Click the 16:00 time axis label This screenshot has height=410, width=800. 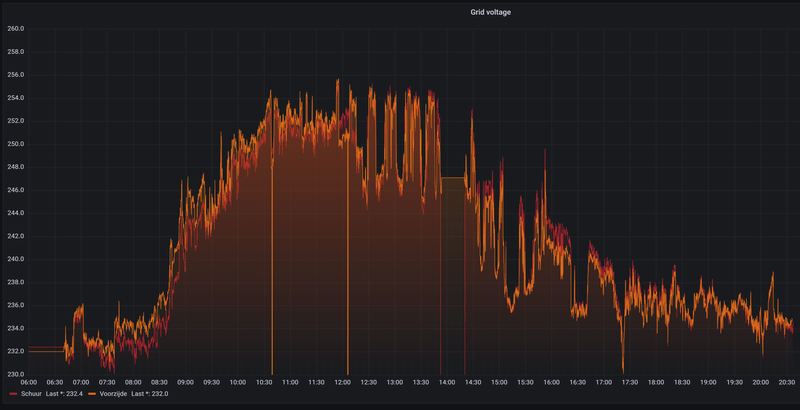click(x=552, y=382)
